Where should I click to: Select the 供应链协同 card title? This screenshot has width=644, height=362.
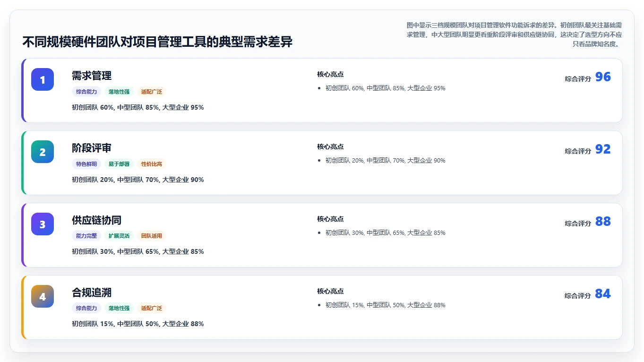click(x=96, y=220)
